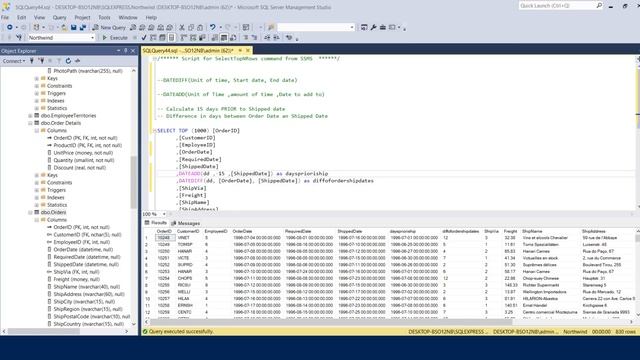
Task: Open the View menu
Action: pyautogui.click(x=40, y=18)
